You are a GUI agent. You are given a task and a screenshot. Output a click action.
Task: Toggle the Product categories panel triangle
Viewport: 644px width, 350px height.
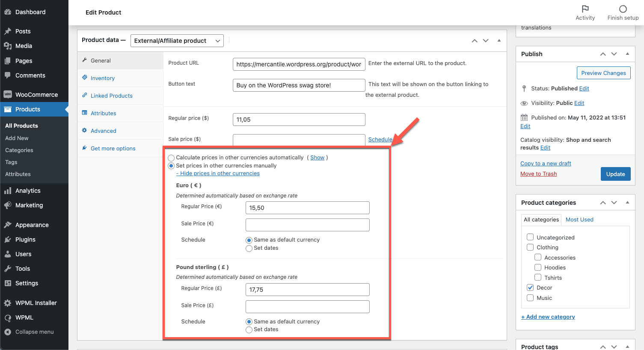coord(627,203)
